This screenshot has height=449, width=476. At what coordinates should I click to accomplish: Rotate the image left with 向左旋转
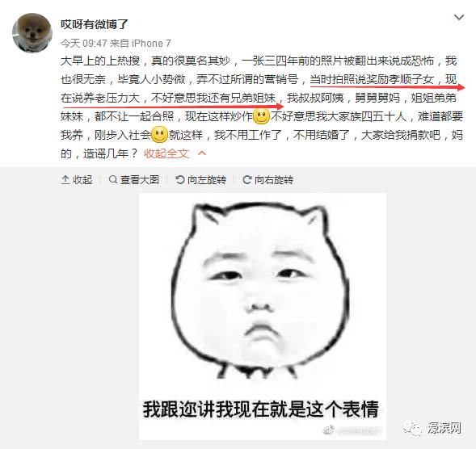[201, 180]
